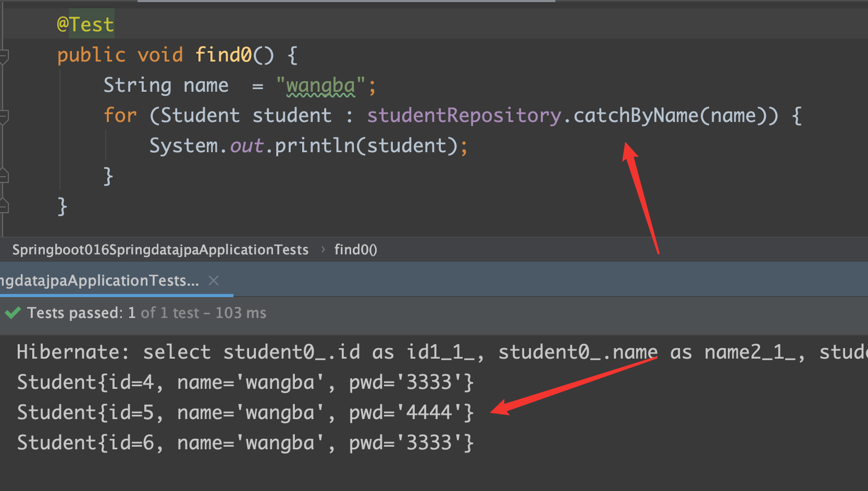Collapse the for loop fold marker
Screen dimensions: 868x491
pos(4,117)
